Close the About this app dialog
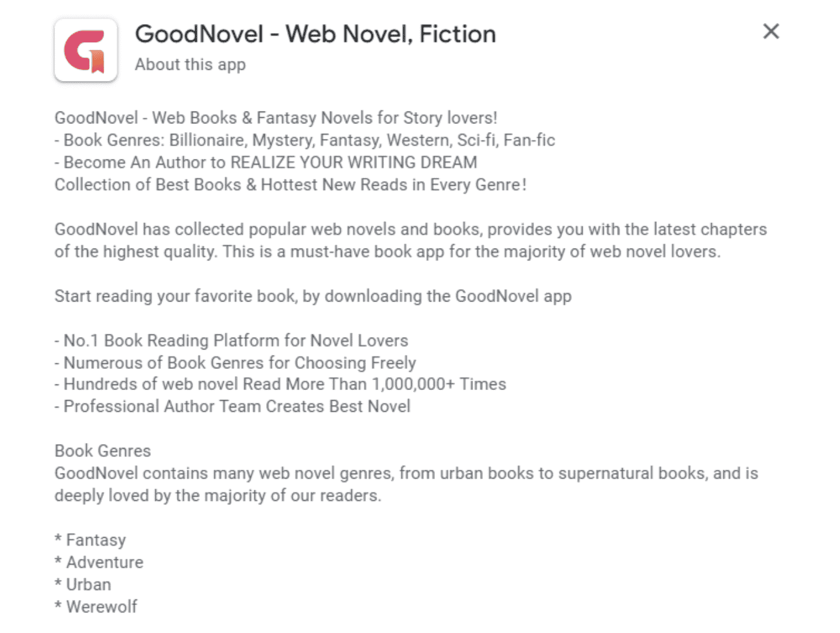 (771, 31)
